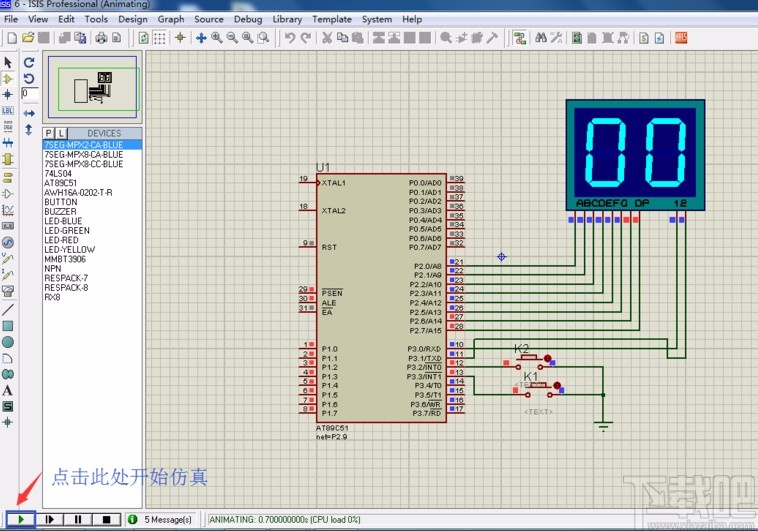Choose the Selection mode arrow tool
Viewport: 758px width, 531px height.
click(x=8, y=62)
